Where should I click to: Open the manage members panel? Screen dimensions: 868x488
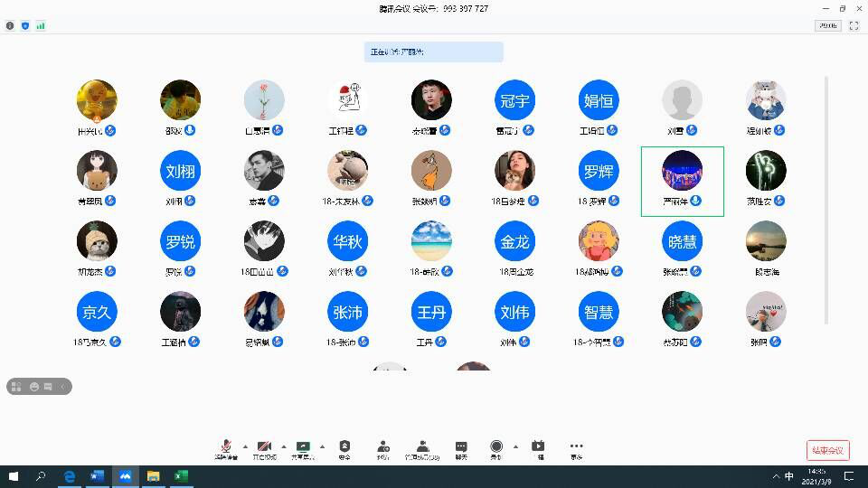click(x=422, y=446)
